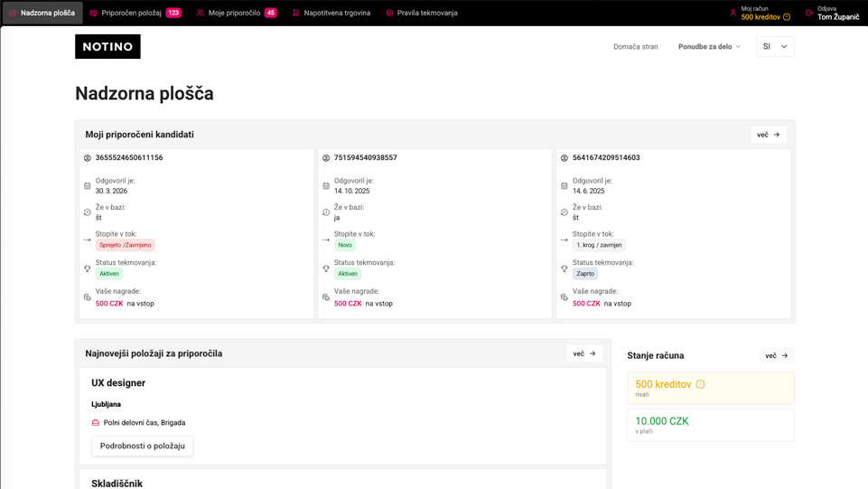
Task: Click the user icon beside Moj račun
Action: tap(733, 13)
